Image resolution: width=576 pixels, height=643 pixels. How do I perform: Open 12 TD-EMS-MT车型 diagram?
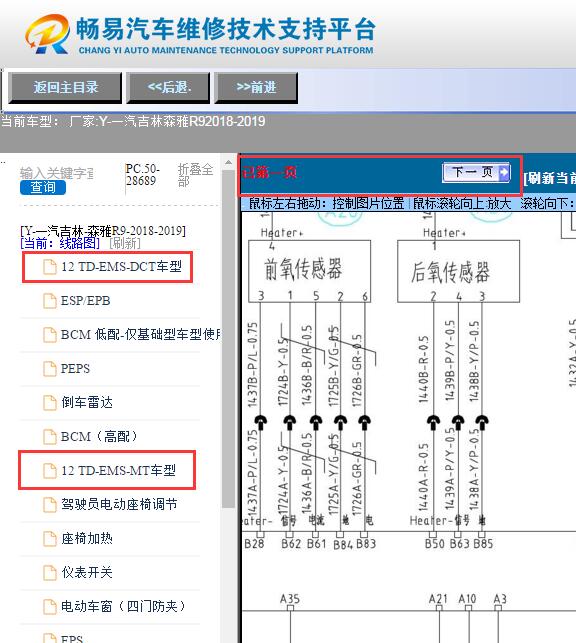[118, 470]
